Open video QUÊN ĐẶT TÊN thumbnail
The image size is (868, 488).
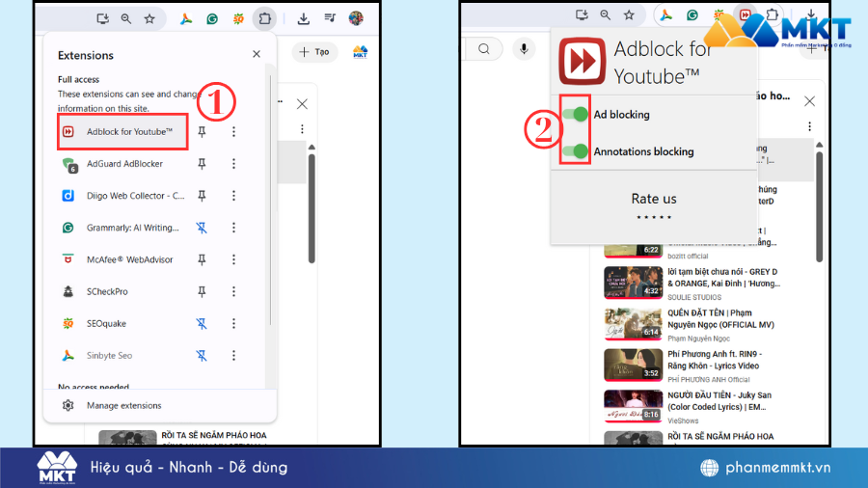634,324
